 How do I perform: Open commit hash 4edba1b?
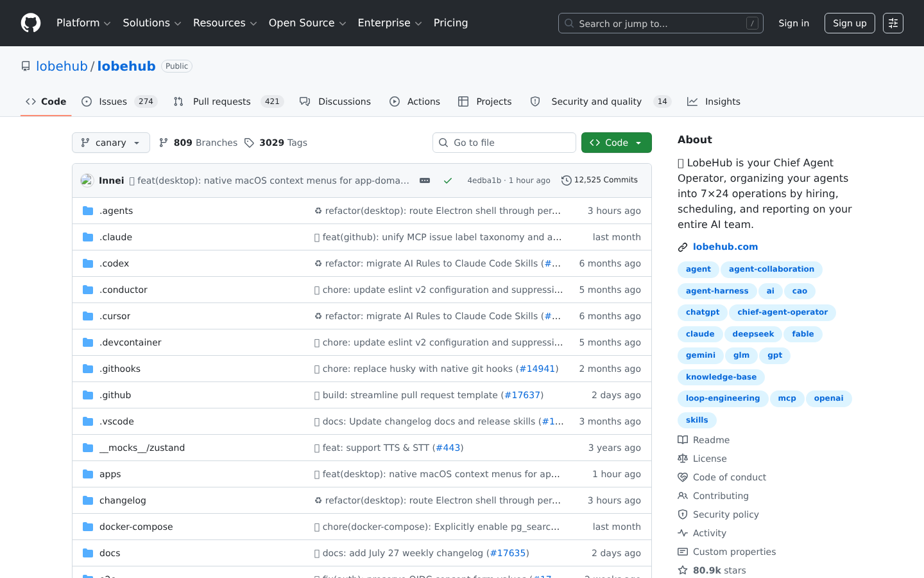[484, 180]
